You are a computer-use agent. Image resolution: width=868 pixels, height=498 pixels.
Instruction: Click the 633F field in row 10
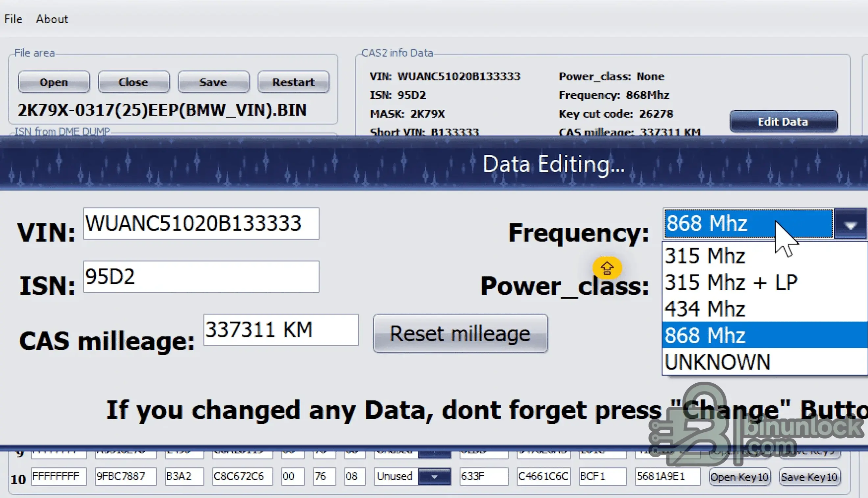pos(484,476)
